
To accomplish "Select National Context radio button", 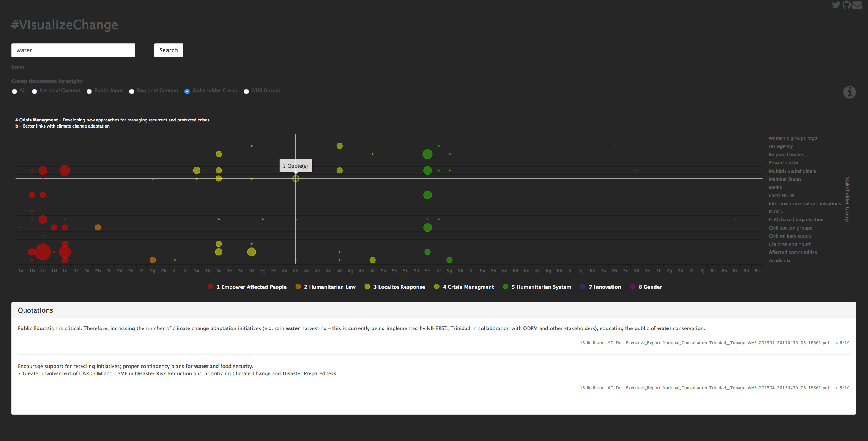I will [x=35, y=91].
